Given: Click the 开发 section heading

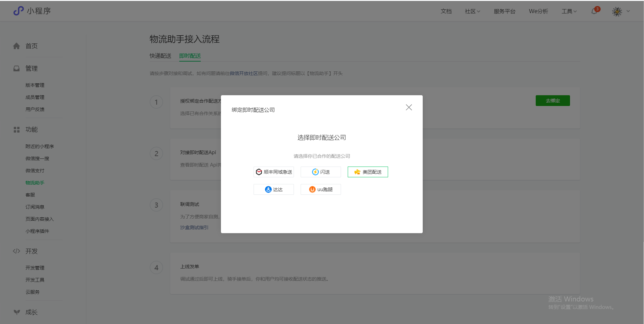Looking at the screenshot, I should [x=32, y=251].
